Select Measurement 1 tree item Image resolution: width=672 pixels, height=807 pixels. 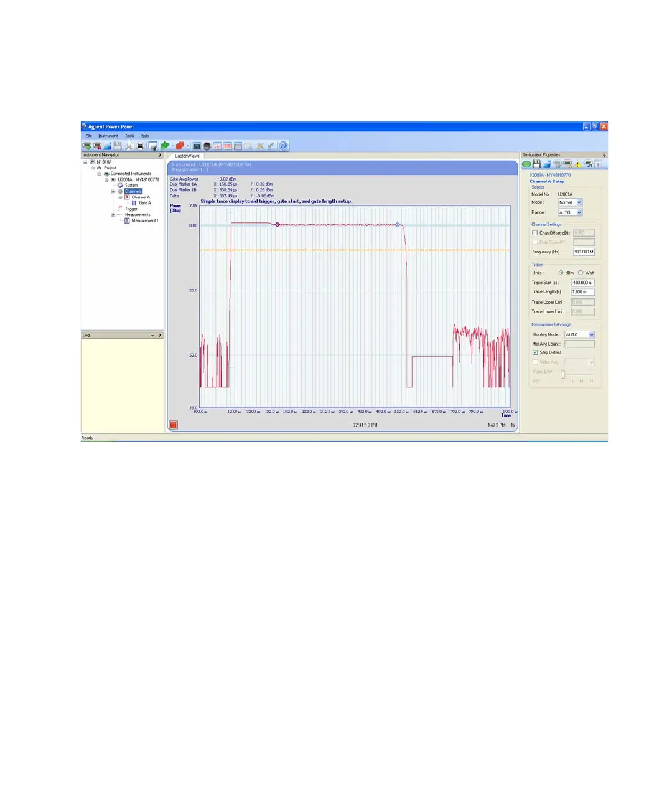[145, 220]
